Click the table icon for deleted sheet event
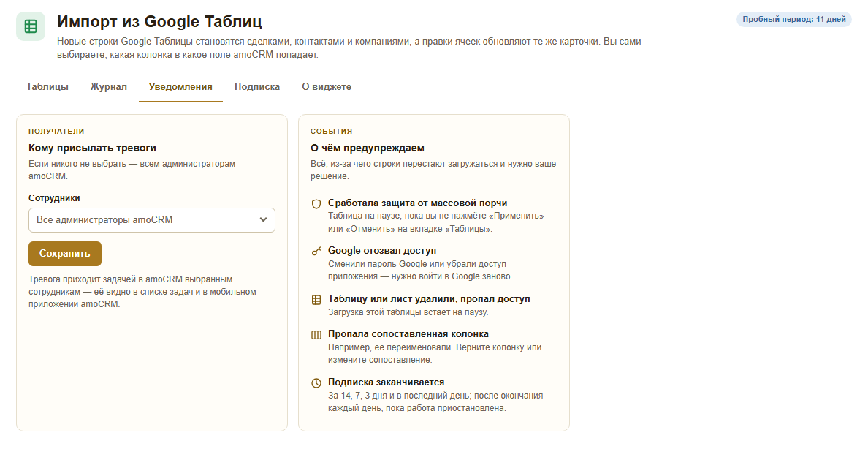Image resolution: width=868 pixels, height=468 pixels. click(x=316, y=300)
